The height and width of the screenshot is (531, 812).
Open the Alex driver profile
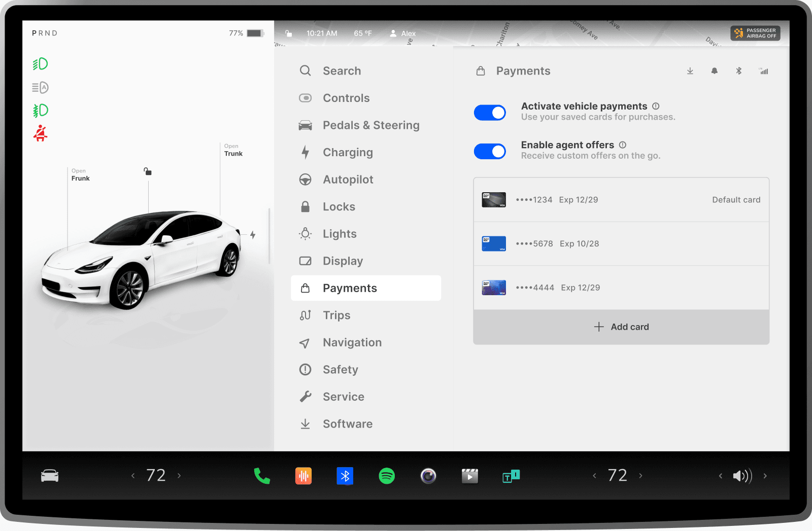(403, 33)
